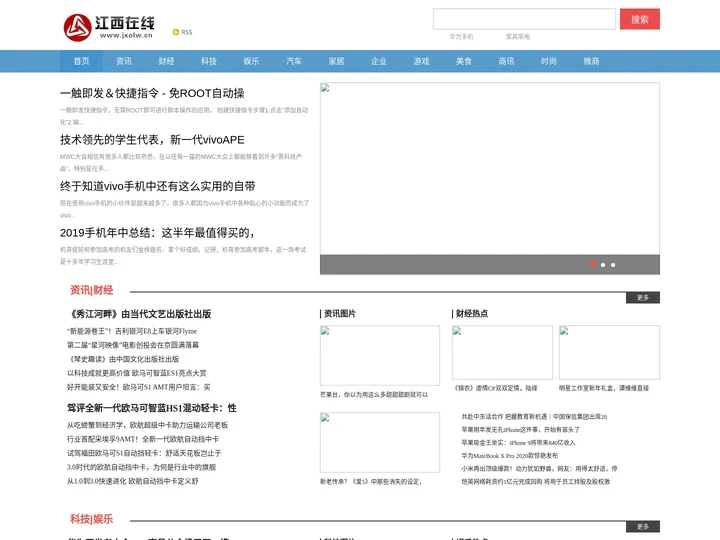Open the 娱乐 nav item
Screen dimensions: 720x540
[251, 61]
